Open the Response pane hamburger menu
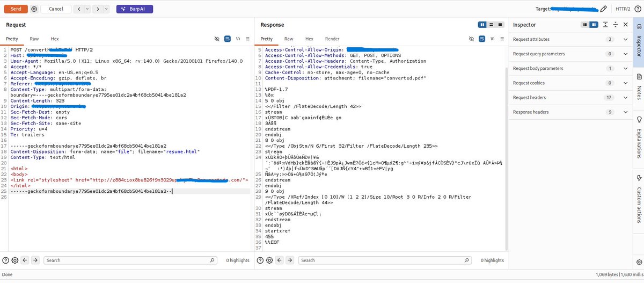The height and width of the screenshot is (283, 644). coord(502,39)
